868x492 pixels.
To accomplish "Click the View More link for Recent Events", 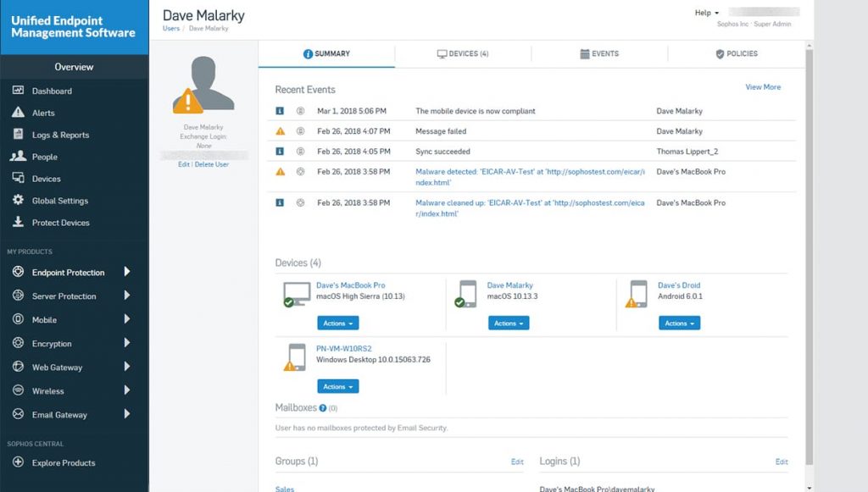I will [x=762, y=87].
